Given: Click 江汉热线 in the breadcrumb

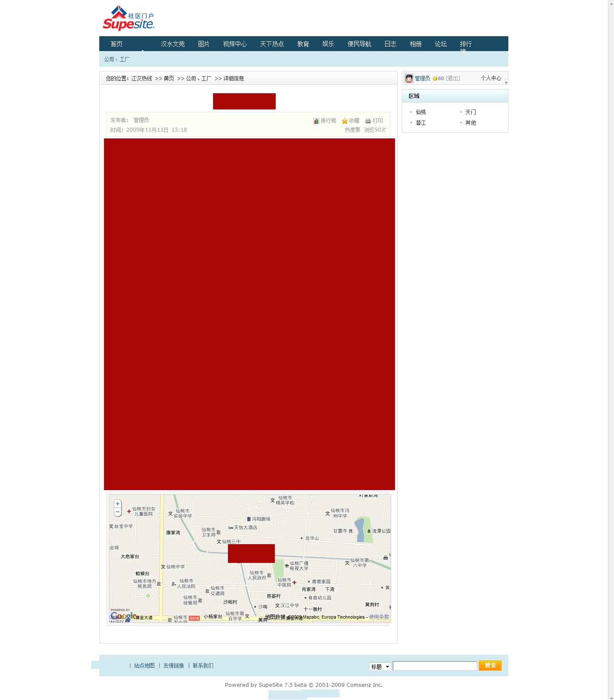Looking at the screenshot, I should pos(141,78).
